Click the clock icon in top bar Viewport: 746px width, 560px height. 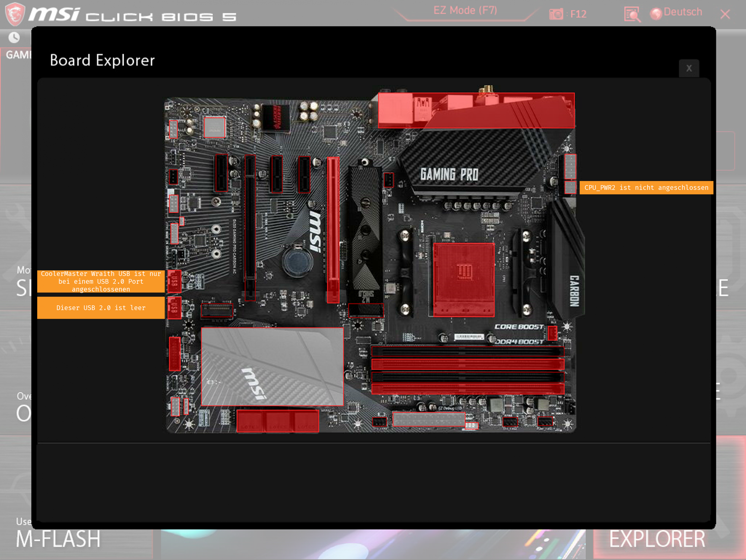pos(14,38)
